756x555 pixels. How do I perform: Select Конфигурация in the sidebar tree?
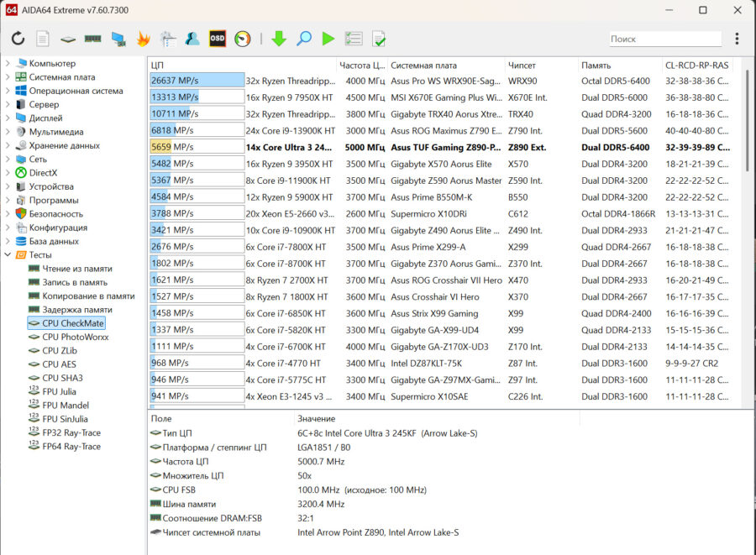(58, 228)
